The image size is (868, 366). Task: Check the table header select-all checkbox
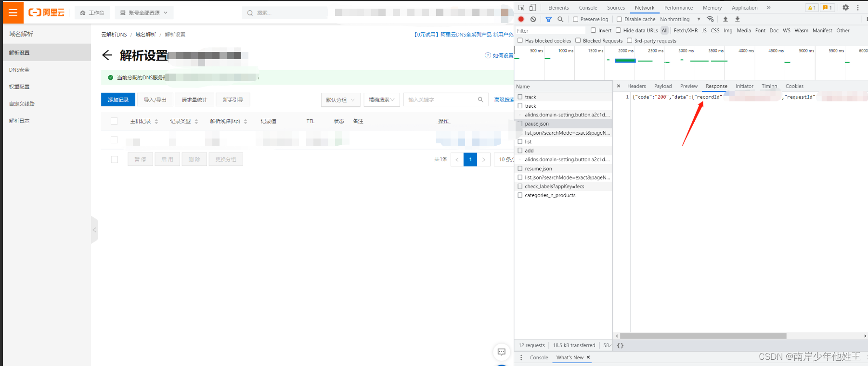(x=114, y=121)
